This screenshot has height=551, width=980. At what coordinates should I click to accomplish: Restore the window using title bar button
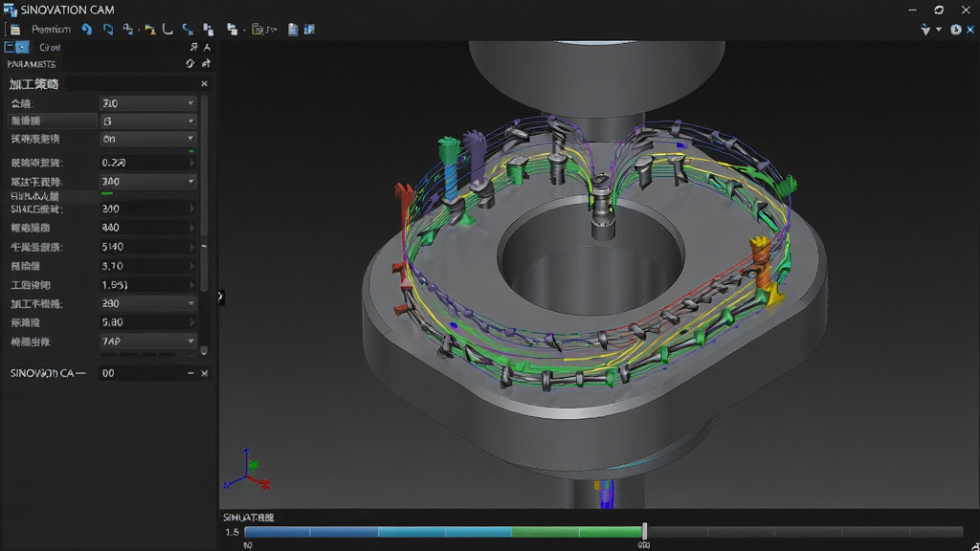[939, 10]
